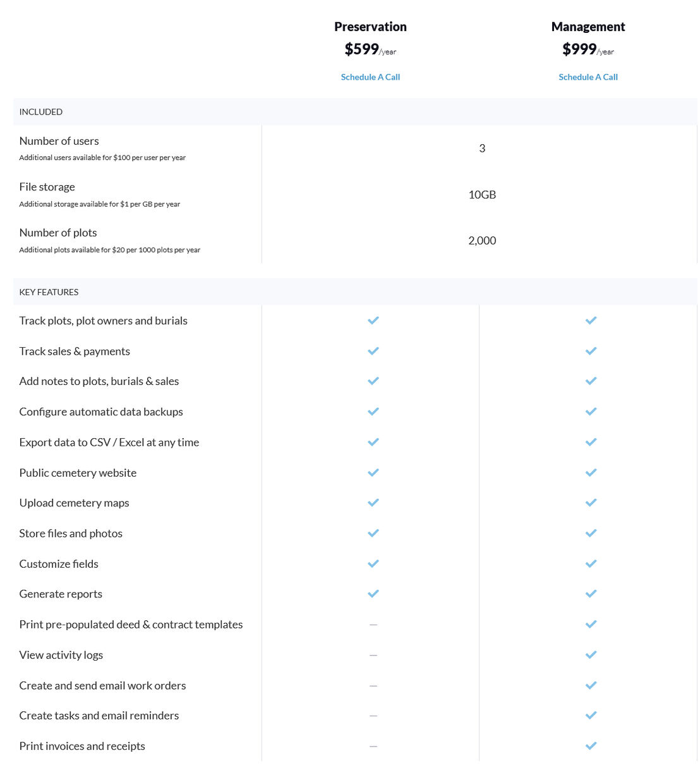Click the Management checkmark for Create tasks and email reminders
This screenshot has width=700, height=770.
pyautogui.click(x=591, y=715)
